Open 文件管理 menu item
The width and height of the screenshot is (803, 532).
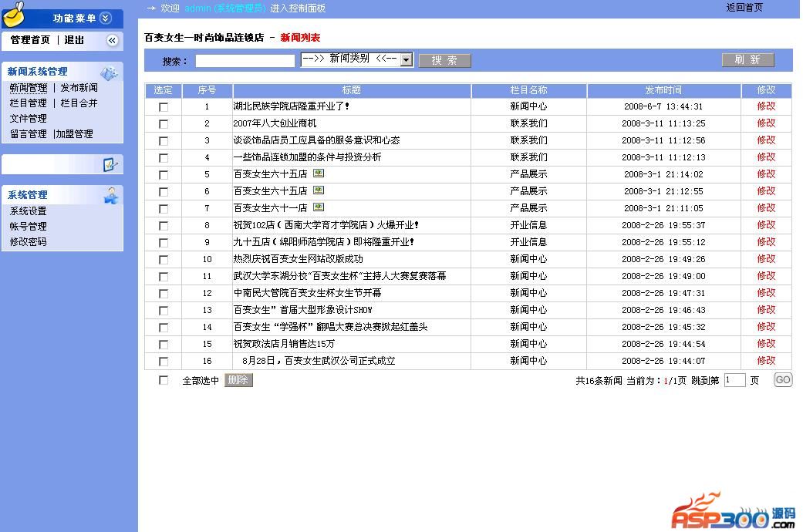point(29,119)
